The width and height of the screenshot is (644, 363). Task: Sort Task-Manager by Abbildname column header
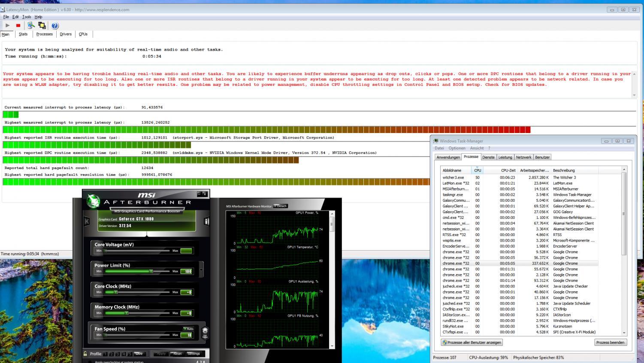456,170
